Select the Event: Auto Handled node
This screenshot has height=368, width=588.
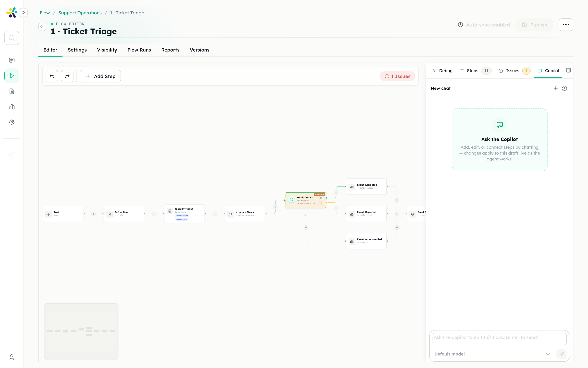[366, 241]
